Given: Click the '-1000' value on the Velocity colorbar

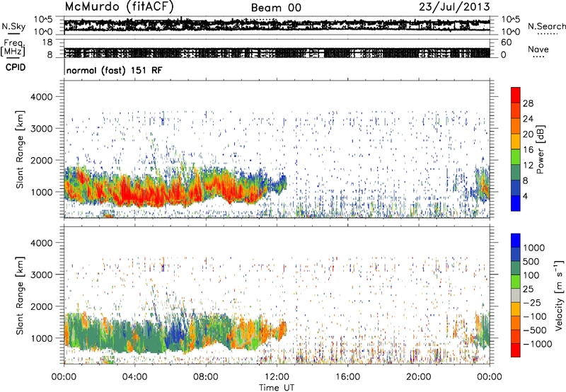Looking at the screenshot, I should [x=537, y=344].
